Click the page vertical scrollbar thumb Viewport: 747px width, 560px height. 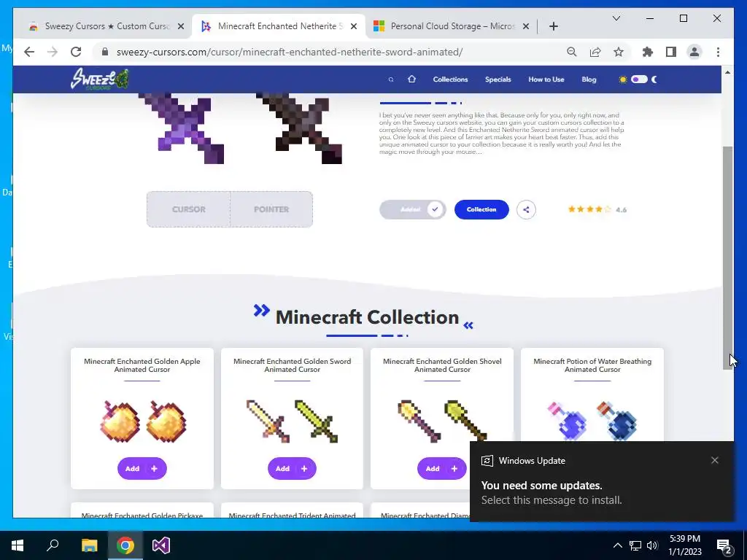727,257
